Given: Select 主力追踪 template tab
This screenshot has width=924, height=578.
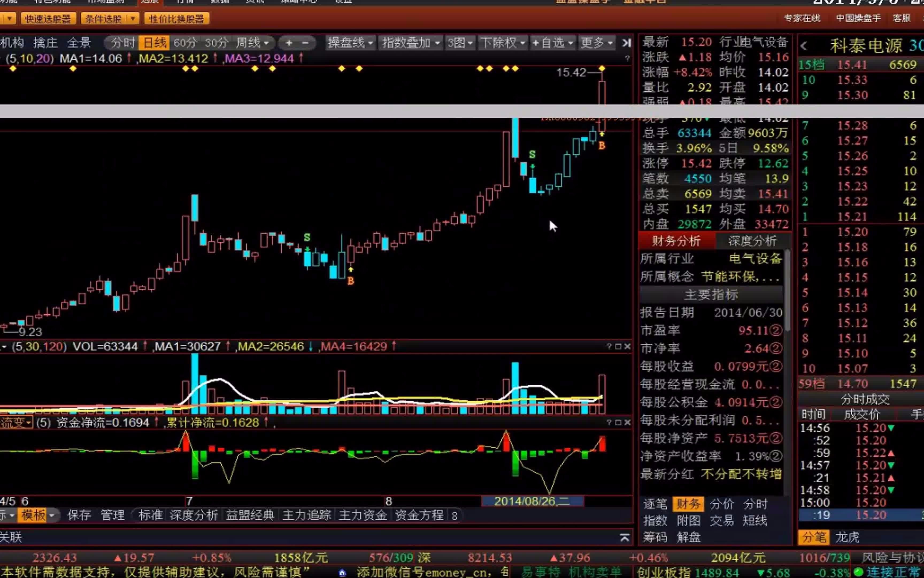Looking at the screenshot, I should (x=307, y=515).
